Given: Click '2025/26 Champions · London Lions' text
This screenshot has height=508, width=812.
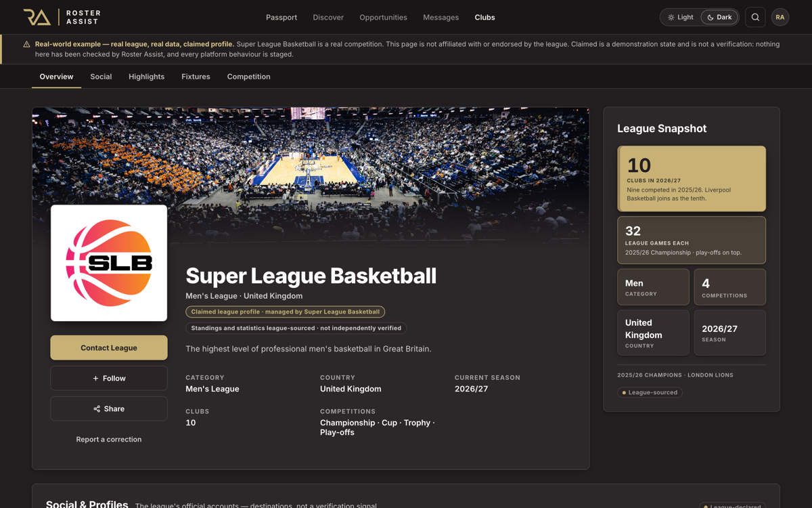Looking at the screenshot, I should pos(675,375).
